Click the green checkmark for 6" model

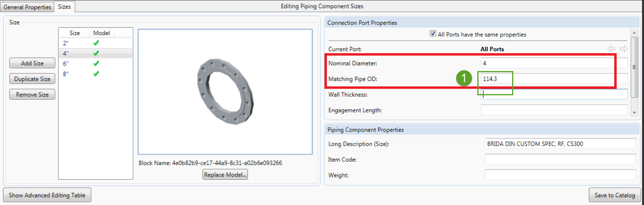(x=96, y=63)
